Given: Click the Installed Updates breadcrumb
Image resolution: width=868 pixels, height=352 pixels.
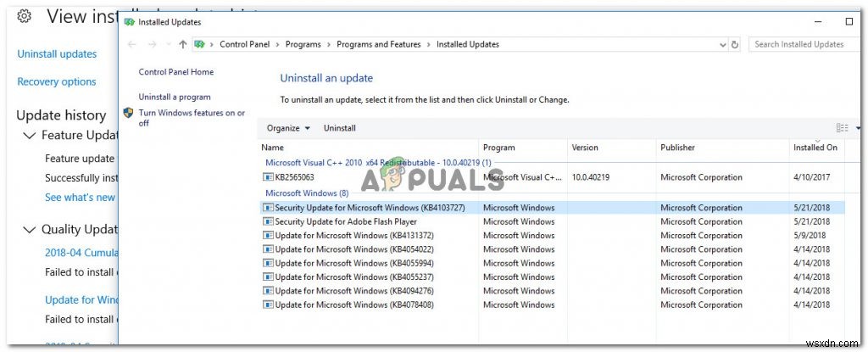Looking at the screenshot, I should pos(468,44).
